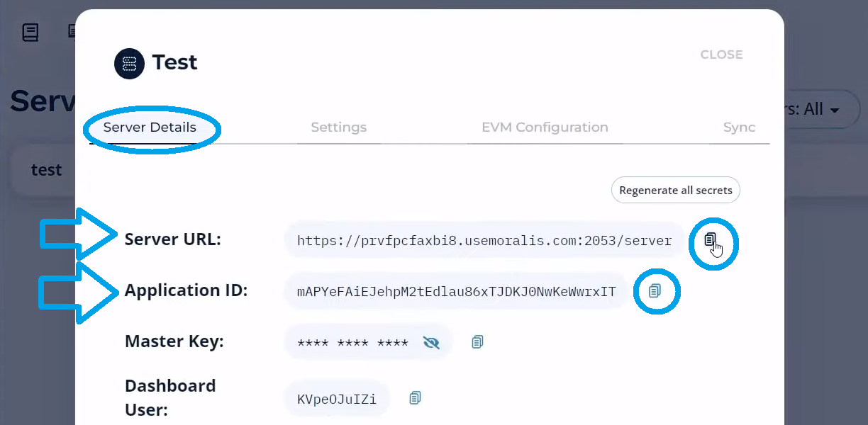This screenshot has width=868, height=425.
Task: Click the masked Master Key field
Action: tap(368, 343)
